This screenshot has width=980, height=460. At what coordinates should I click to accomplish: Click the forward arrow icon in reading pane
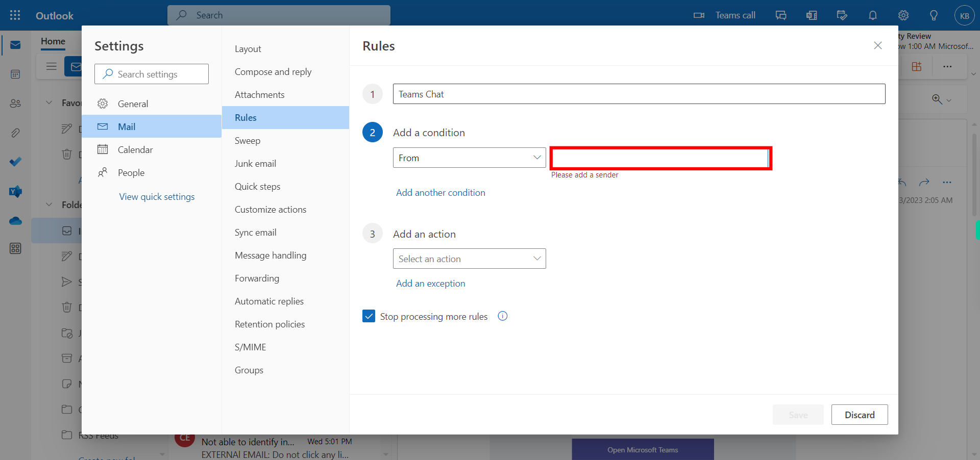[x=924, y=182]
